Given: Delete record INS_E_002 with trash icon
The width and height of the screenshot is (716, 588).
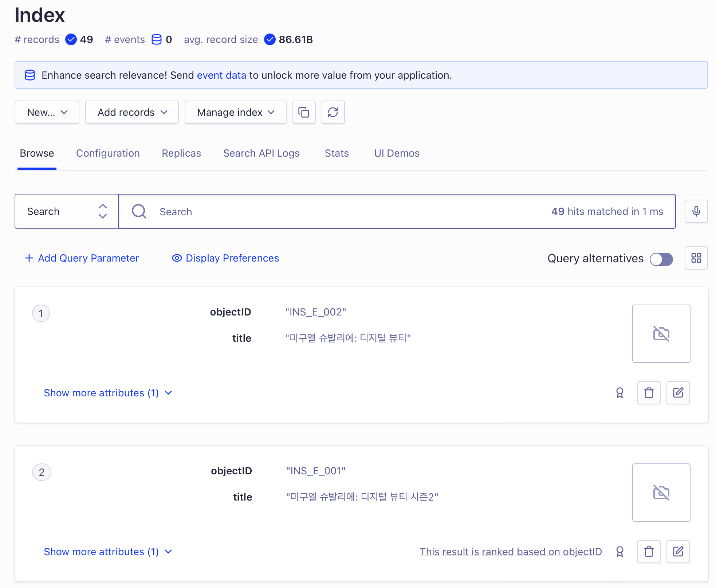Looking at the screenshot, I should 649,393.
